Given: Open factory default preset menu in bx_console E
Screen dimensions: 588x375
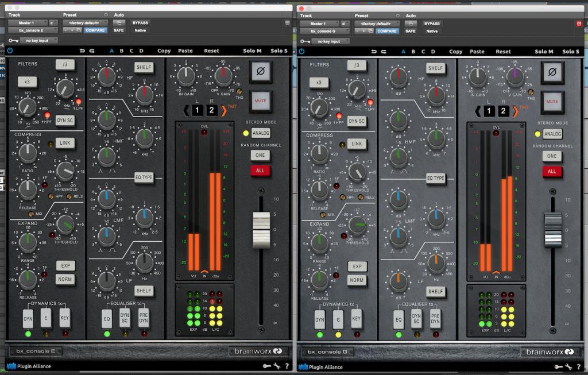Looking at the screenshot, I should pyautogui.click(x=85, y=23).
